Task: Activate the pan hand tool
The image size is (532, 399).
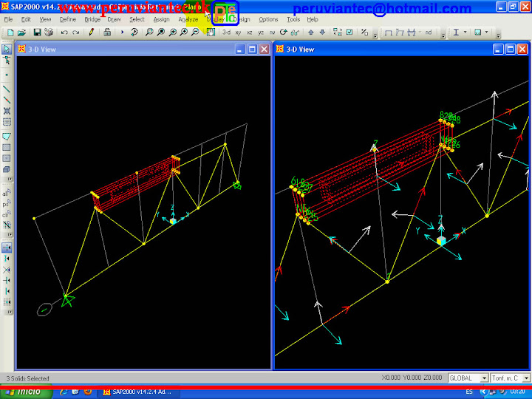Action: tap(211, 33)
